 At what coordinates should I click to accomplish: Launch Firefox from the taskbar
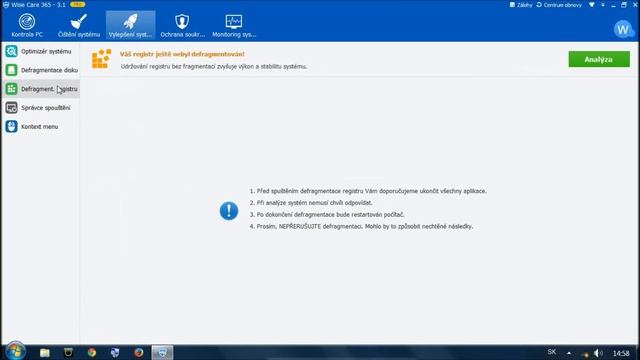point(139,352)
